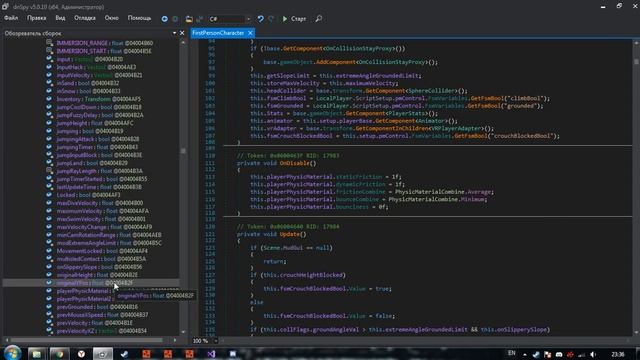Click the Discord tray icon
The height and width of the screenshot is (360, 640).
559,354
